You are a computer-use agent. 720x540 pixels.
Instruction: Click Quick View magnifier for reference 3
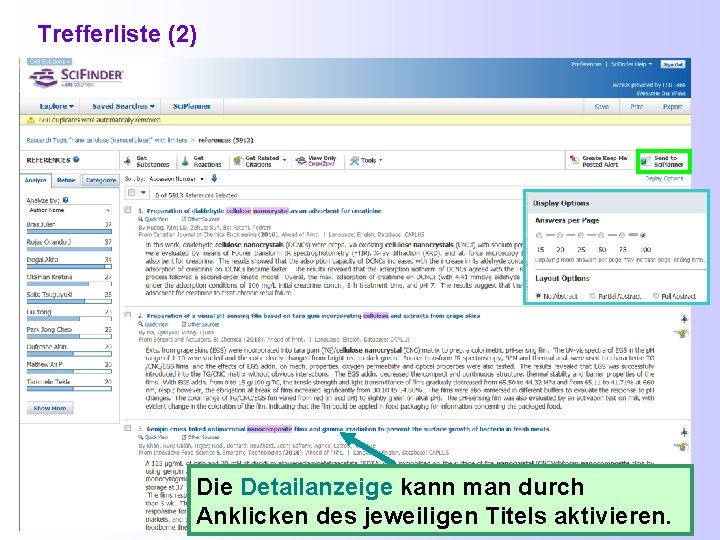tap(141, 437)
